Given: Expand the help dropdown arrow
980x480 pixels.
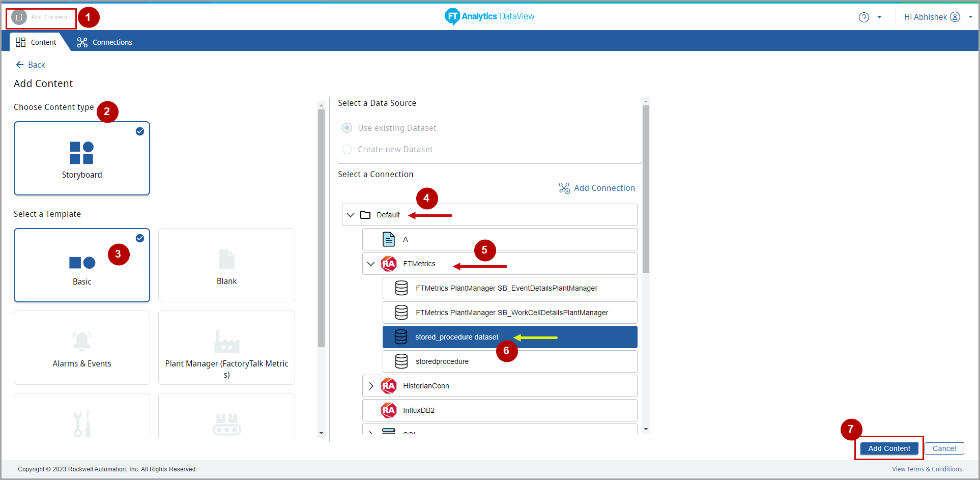Looking at the screenshot, I should click(x=879, y=17).
